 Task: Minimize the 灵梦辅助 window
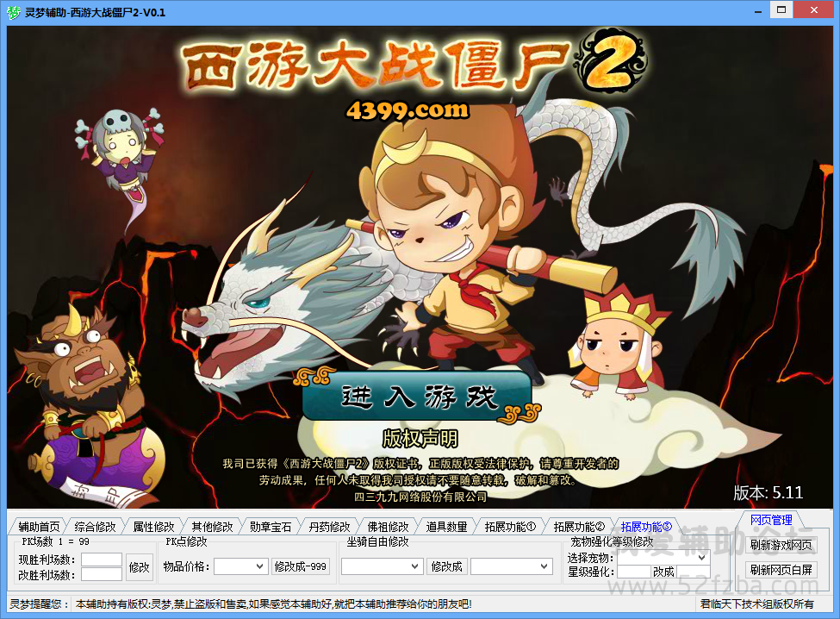pos(758,10)
